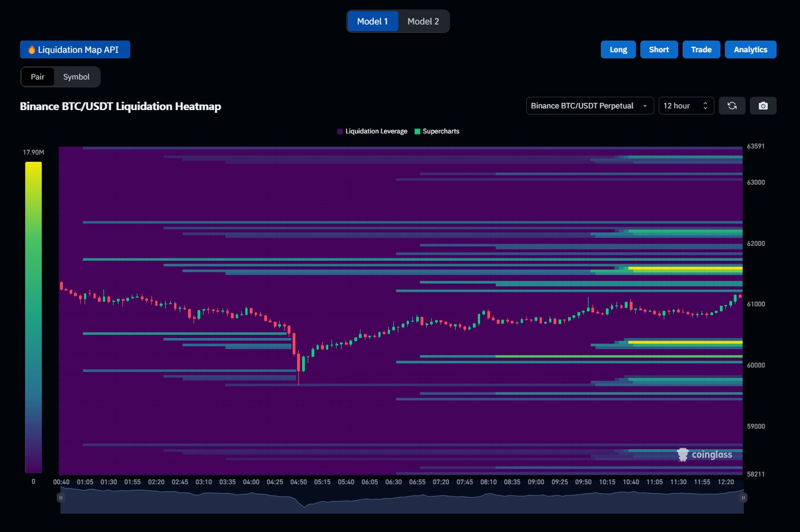Click the Long button
The height and width of the screenshot is (532, 800).
(618, 49)
